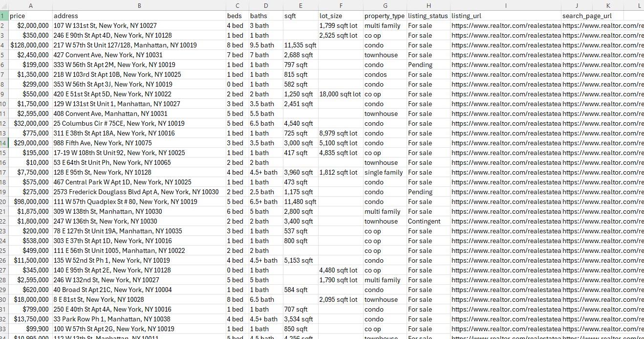Select the 7 bed cell
The width and height of the screenshot is (644, 339).
click(x=237, y=55)
